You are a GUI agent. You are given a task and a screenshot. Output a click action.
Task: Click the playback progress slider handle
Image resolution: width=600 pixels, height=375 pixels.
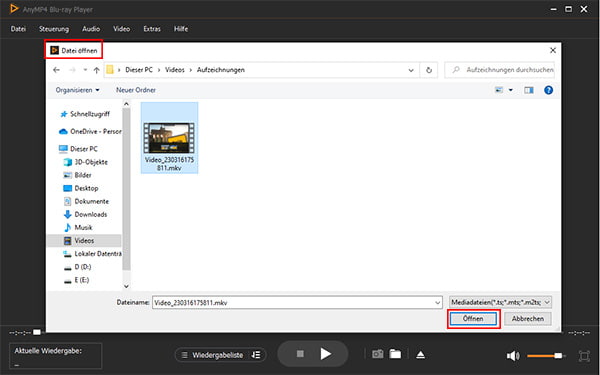coord(37,332)
